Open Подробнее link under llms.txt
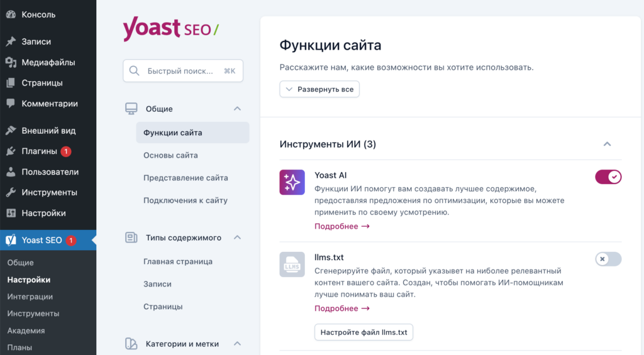 click(342, 309)
